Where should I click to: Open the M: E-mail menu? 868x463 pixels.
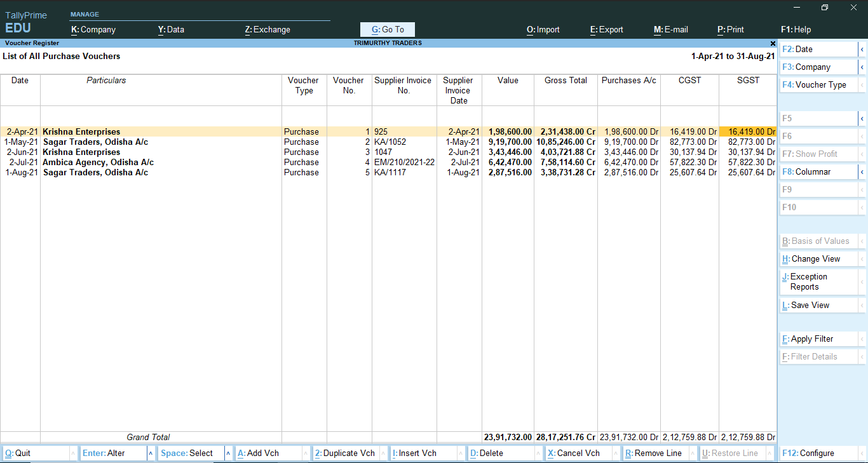671,29
